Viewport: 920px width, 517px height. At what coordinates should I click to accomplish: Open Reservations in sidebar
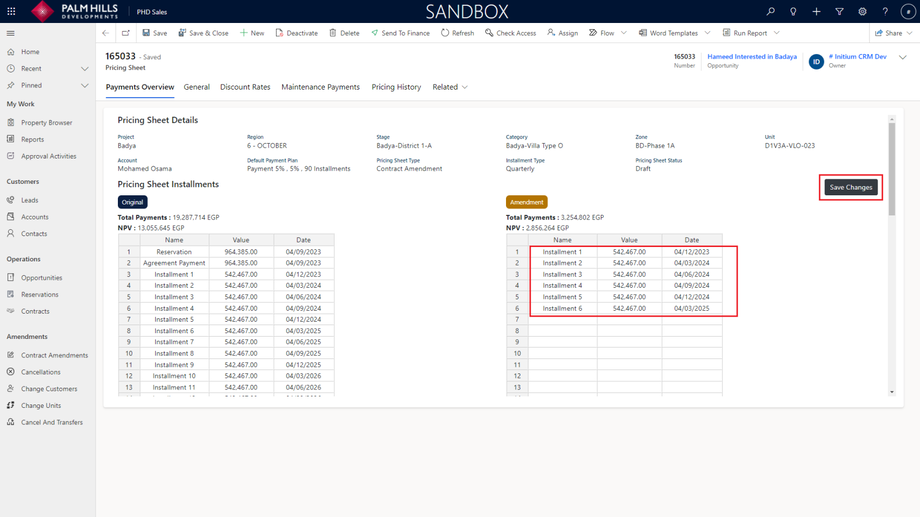click(39, 295)
